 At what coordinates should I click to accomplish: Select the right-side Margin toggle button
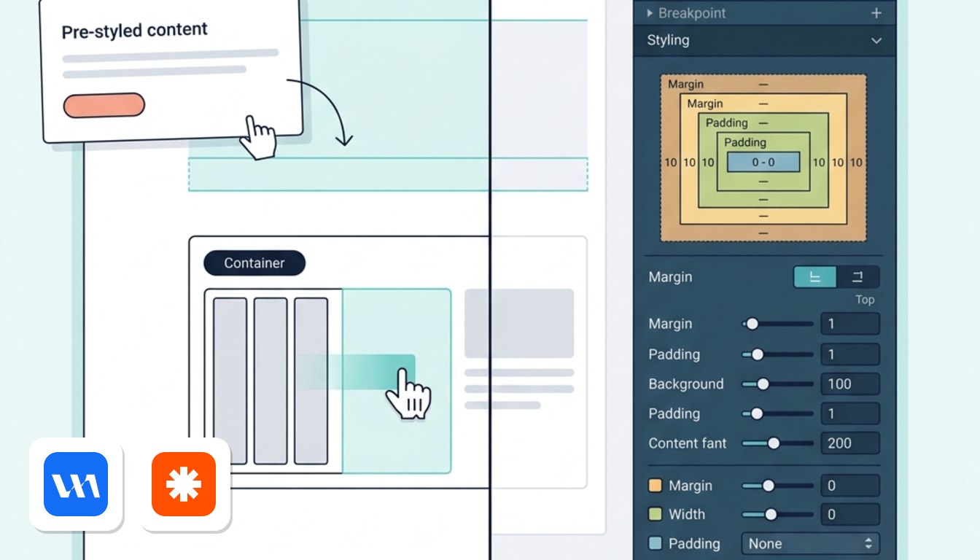click(x=857, y=277)
